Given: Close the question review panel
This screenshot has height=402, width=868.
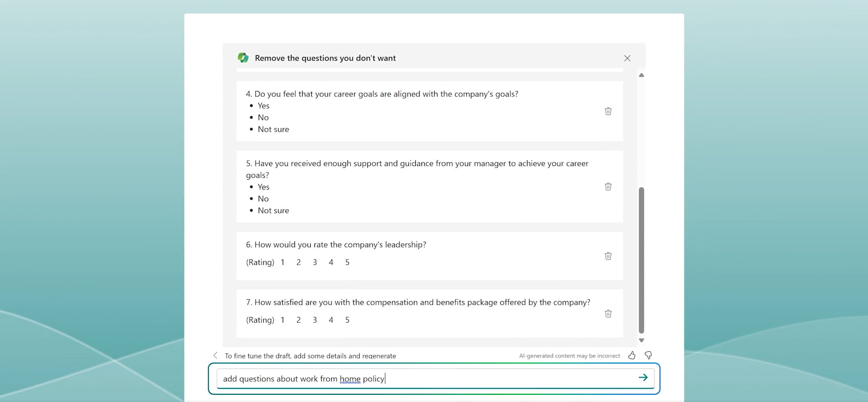Looking at the screenshot, I should [627, 58].
